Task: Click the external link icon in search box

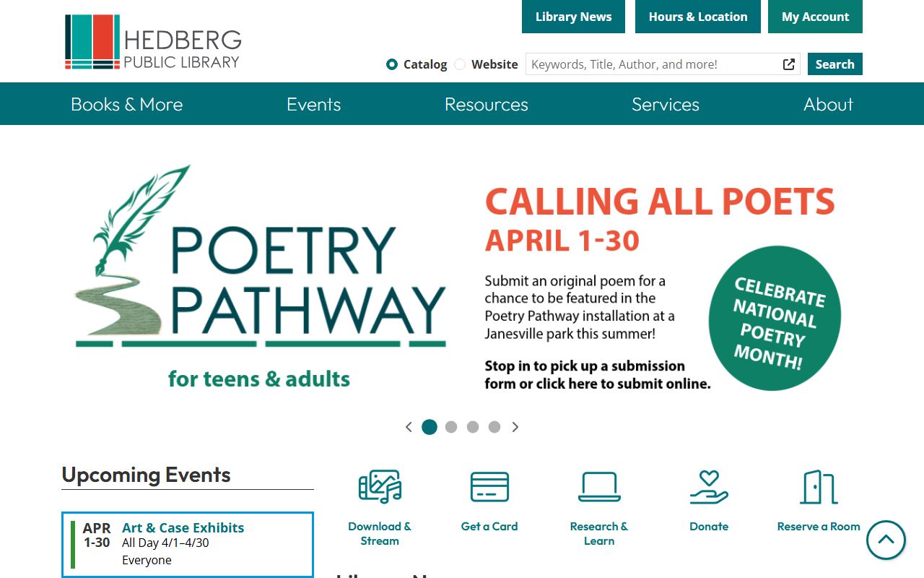Action: coord(789,64)
